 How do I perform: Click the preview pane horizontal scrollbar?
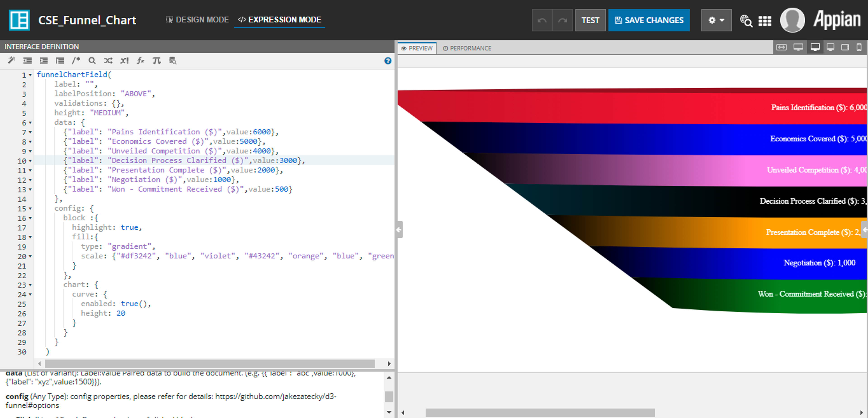(540, 412)
